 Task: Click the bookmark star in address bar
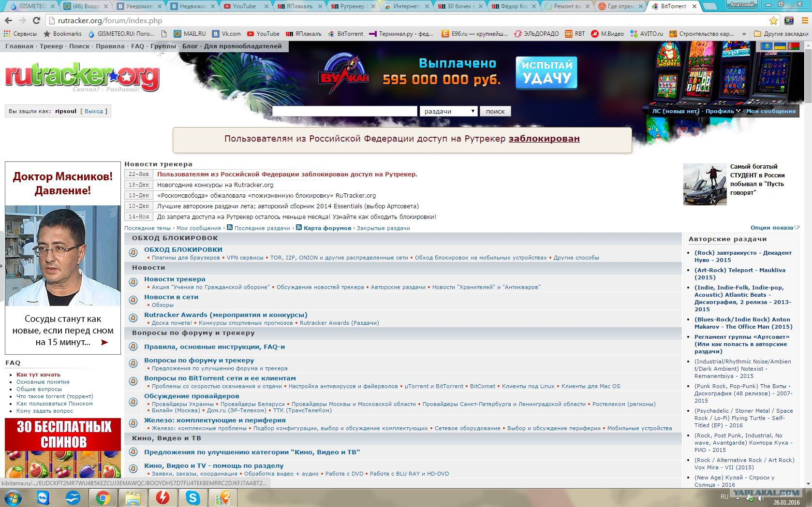coord(773,21)
